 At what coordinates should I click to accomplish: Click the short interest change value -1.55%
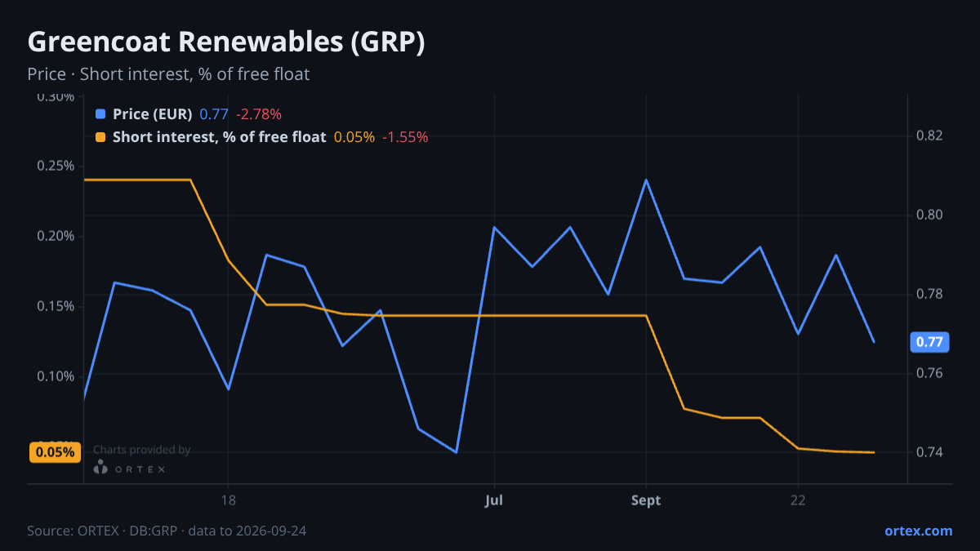pos(405,137)
